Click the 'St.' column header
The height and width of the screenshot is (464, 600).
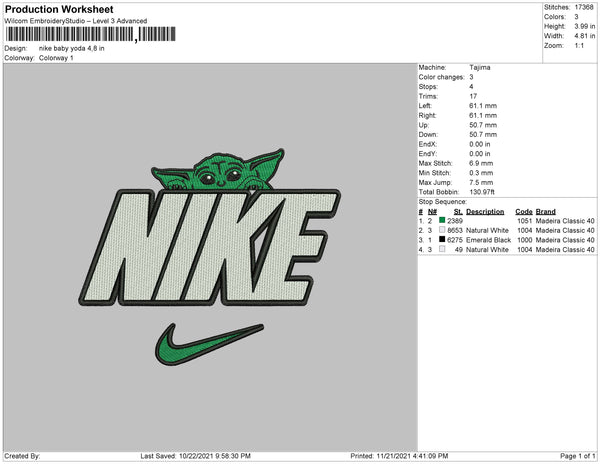pyautogui.click(x=458, y=212)
